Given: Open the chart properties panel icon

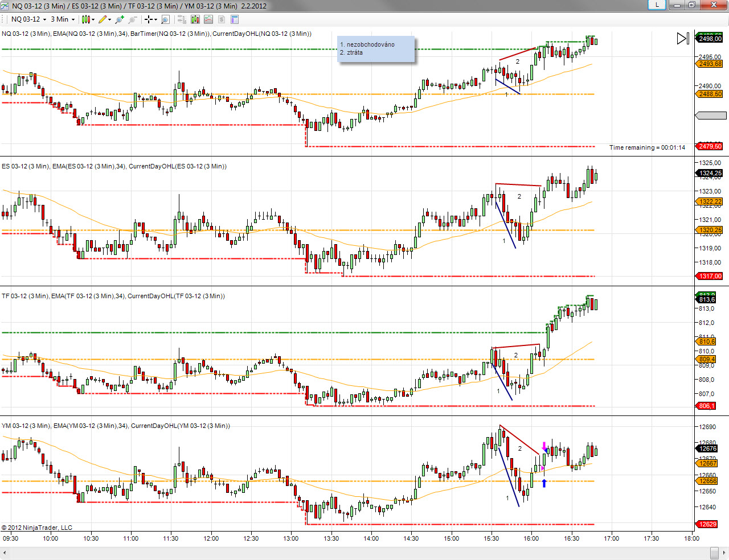Looking at the screenshot, I should click(234, 19).
